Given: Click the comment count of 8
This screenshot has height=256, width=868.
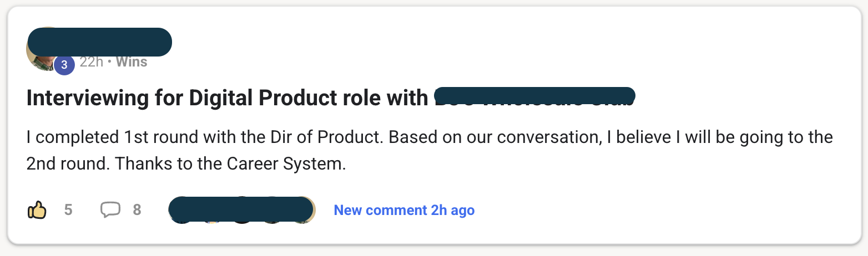Looking at the screenshot, I should coord(137,210).
